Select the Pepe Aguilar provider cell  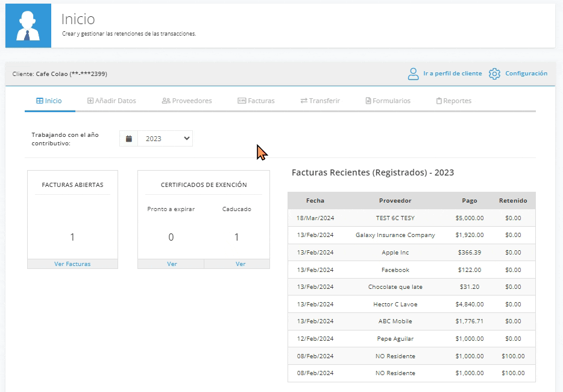(x=395, y=338)
